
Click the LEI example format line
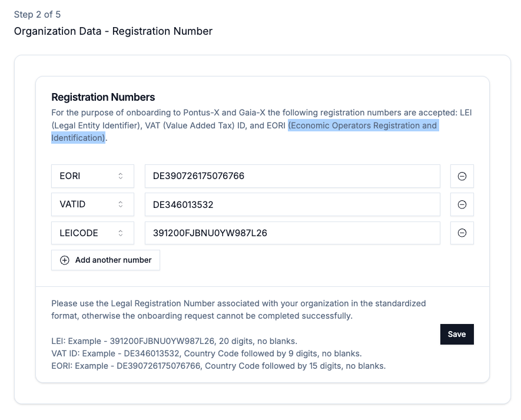[174, 341]
